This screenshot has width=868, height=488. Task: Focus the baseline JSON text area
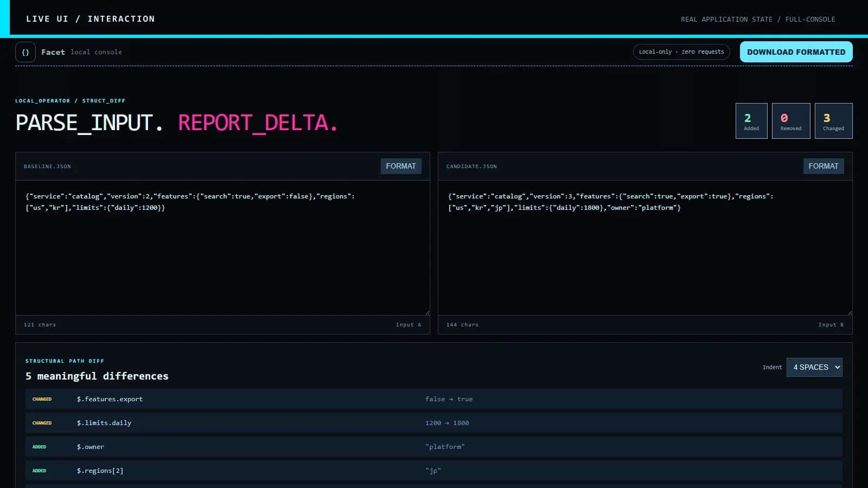pyautogui.click(x=222, y=248)
